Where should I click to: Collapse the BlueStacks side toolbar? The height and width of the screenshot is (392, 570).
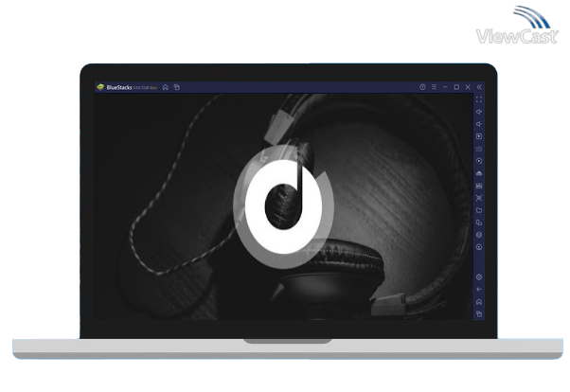(479, 87)
